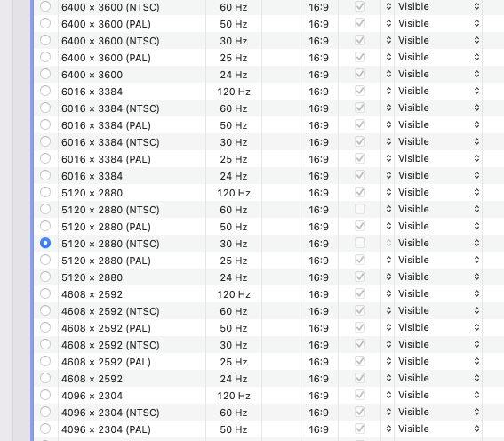Click the "16:9" ratio in the 4608 × 2592 (PAL) 25 Hz row
The image size is (504, 441).
pyautogui.click(x=318, y=362)
